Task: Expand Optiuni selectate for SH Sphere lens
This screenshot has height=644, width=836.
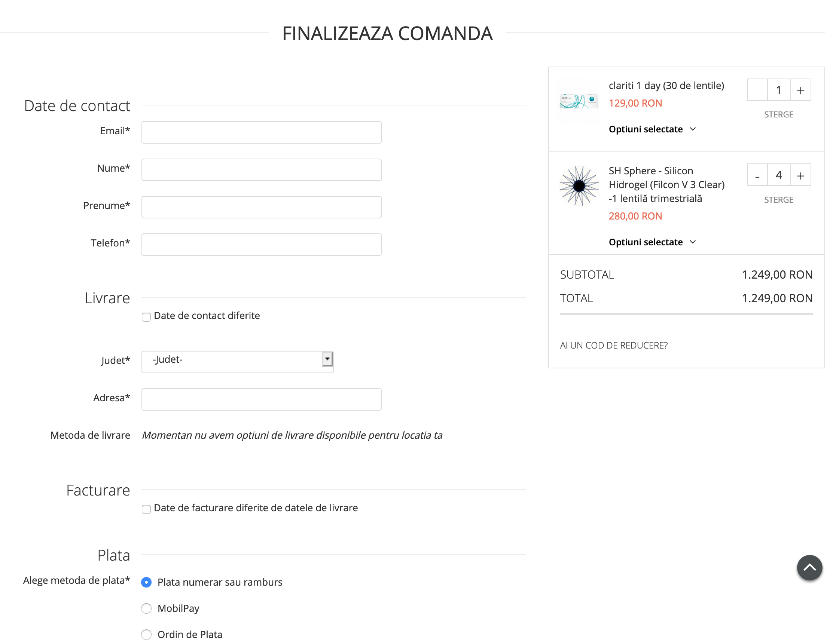Action: tap(652, 242)
